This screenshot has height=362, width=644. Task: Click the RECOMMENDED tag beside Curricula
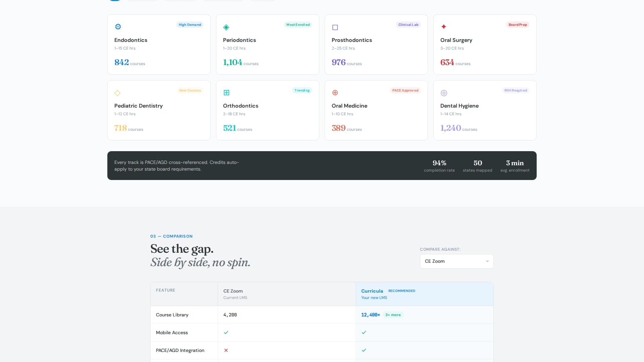(x=402, y=291)
